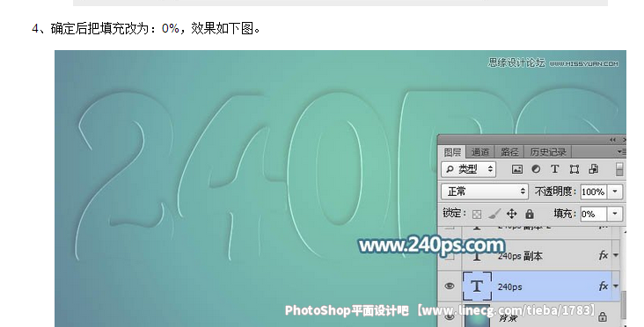644x327 pixels.
Task: Show the 240ps 副本 layer visibility box
Action: pyautogui.click(x=450, y=256)
